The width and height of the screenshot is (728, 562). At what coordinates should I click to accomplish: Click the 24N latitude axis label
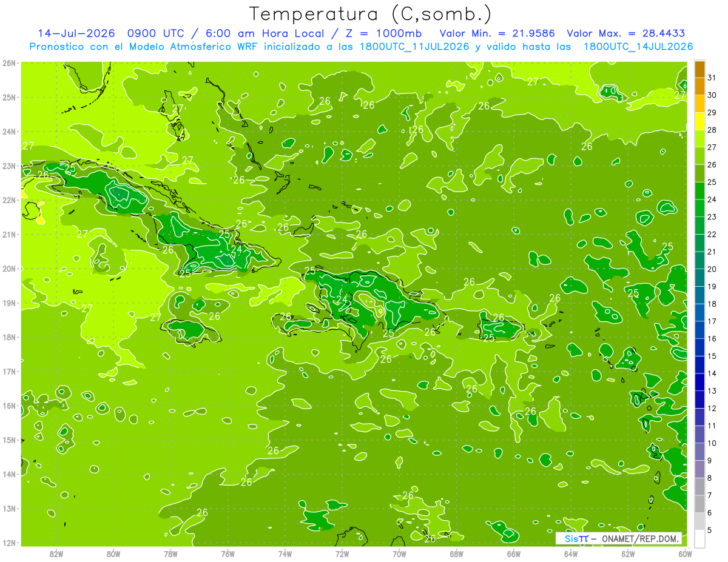click(9, 132)
